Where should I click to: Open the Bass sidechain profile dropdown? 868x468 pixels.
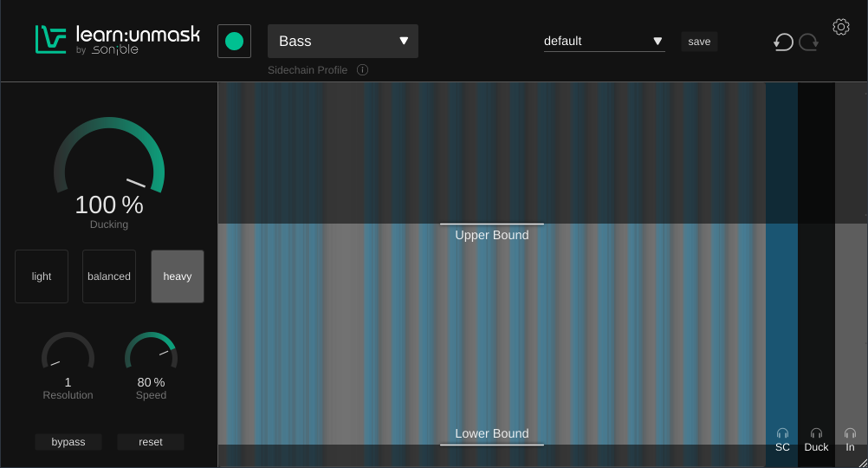pos(343,41)
